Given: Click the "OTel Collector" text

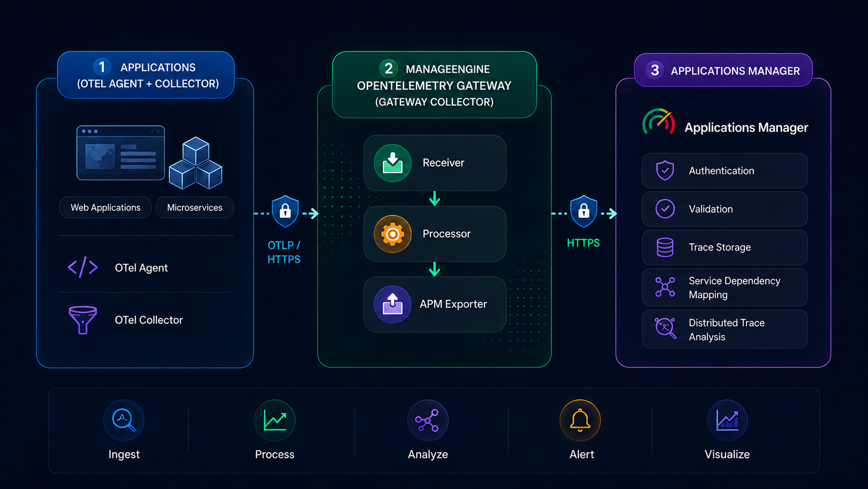Looking at the screenshot, I should 149,320.
